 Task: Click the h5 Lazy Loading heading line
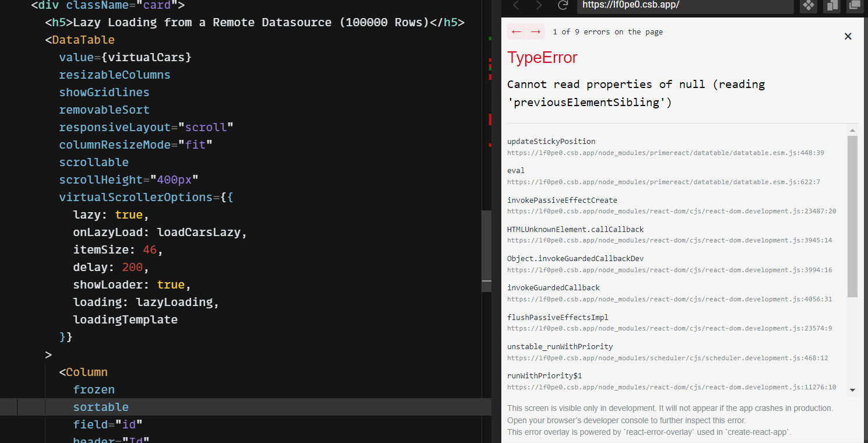coord(255,23)
